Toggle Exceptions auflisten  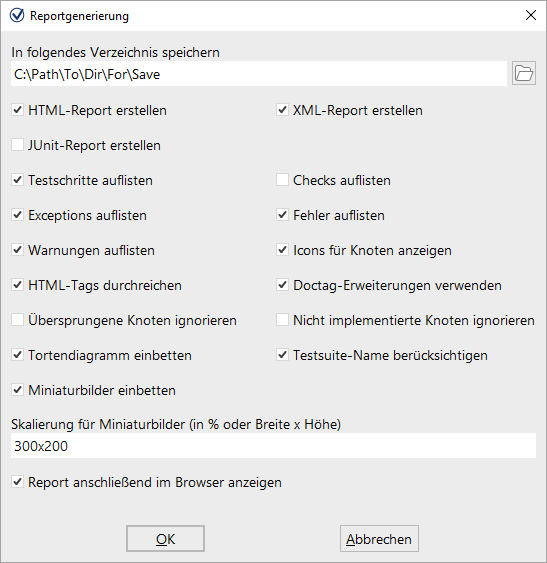pos(18,215)
